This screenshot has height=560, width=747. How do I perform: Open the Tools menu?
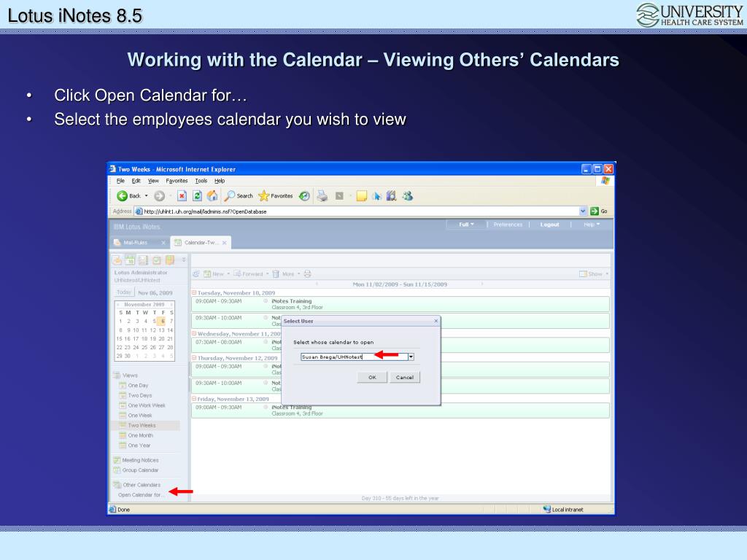(x=201, y=181)
